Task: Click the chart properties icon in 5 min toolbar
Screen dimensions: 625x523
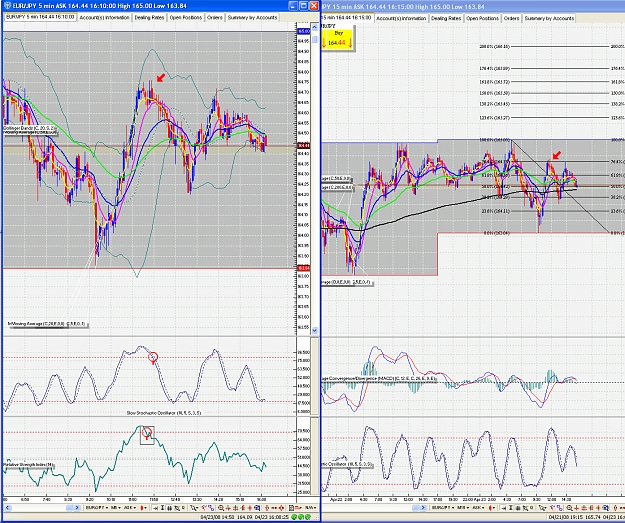Action: (x=211, y=508)
